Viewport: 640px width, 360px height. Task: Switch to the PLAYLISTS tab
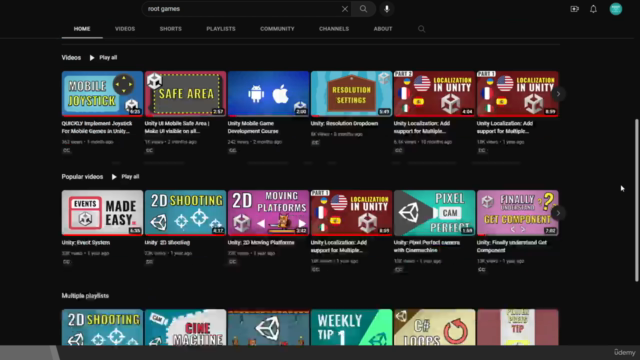pos(221,29)
